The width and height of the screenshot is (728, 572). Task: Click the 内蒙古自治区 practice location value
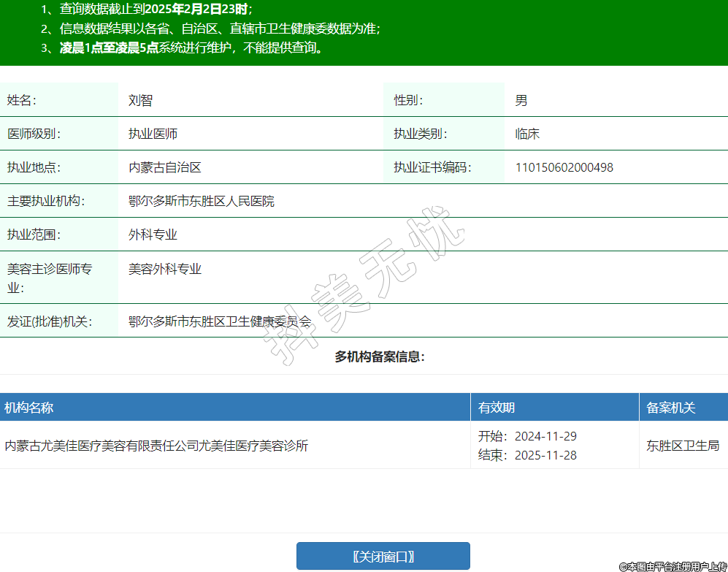tap(164, 167)
